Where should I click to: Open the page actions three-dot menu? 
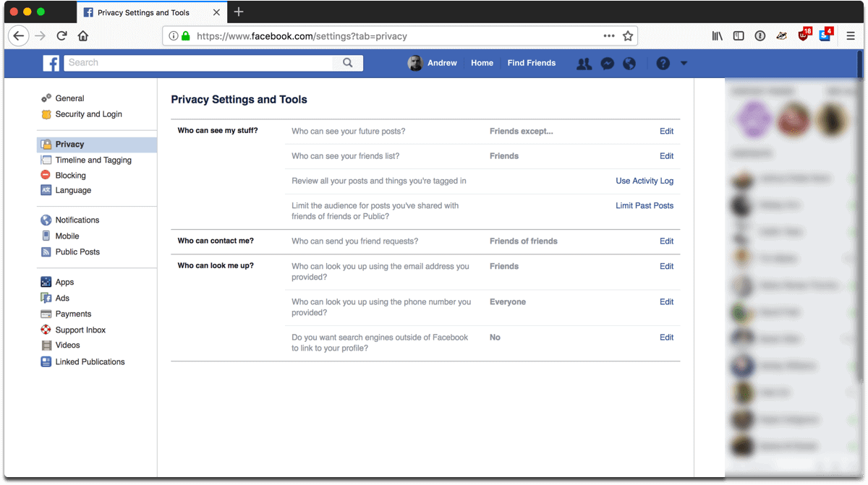pyautogui.click(x=609, y=36)
